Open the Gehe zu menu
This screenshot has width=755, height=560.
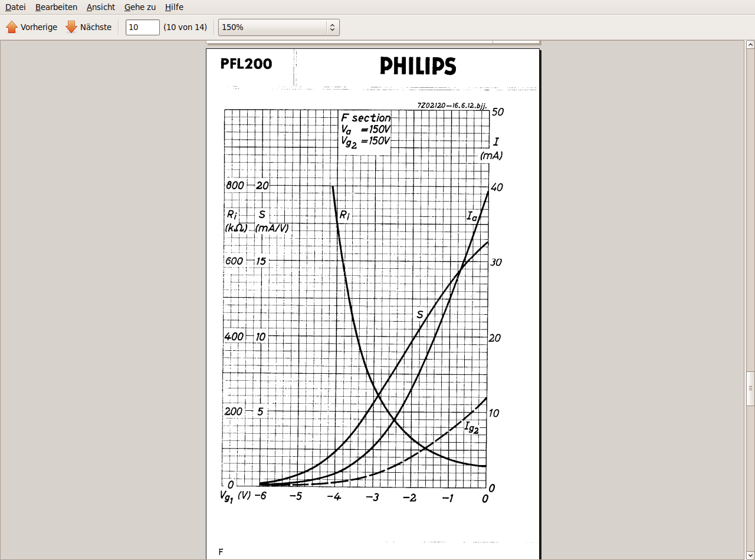[x=140, y=7]
